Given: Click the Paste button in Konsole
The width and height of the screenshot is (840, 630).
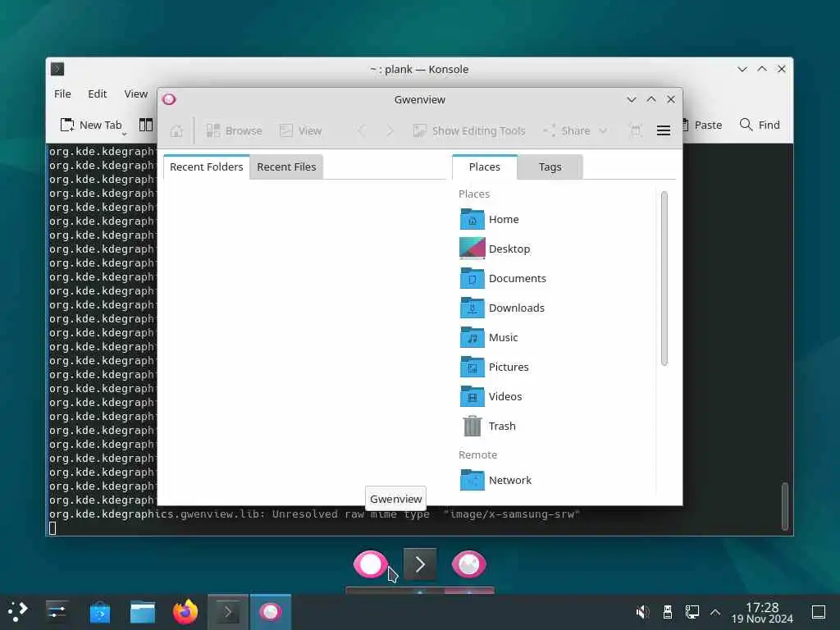Looking at the screenshot, I should 702,125.
